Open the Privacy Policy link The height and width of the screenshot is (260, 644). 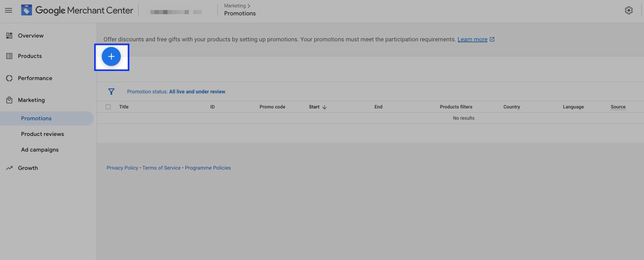pos(122,168)
